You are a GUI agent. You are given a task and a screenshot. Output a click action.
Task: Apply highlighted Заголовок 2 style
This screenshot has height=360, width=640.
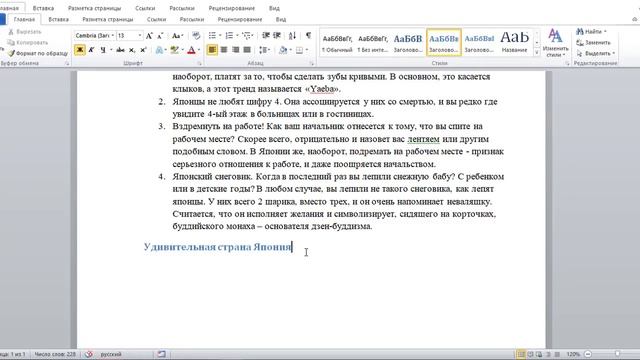pyautogui.click(x=444, y=42)
